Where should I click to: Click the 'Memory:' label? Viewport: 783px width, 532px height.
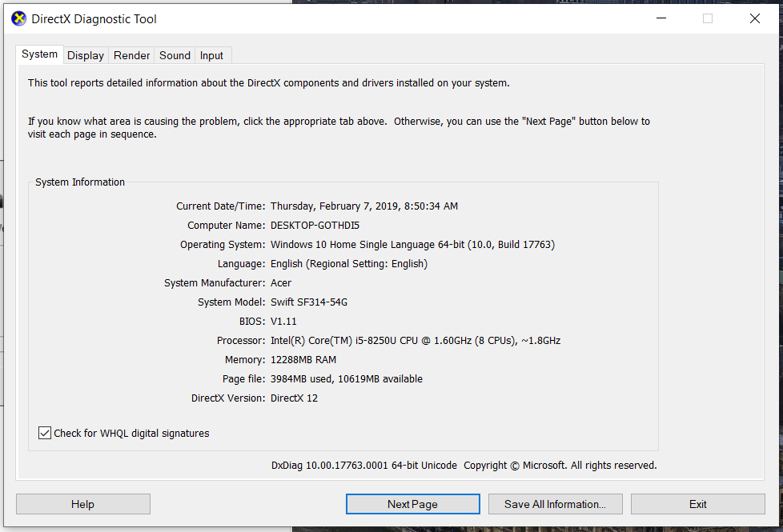pyautogui.click(x=245, y=360)
